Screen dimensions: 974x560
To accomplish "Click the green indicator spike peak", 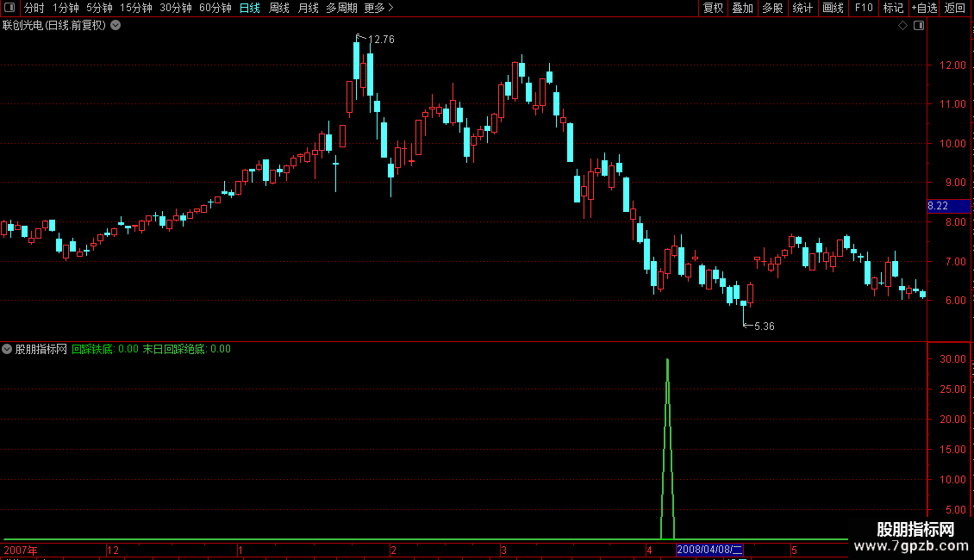I will pos(667,360).
